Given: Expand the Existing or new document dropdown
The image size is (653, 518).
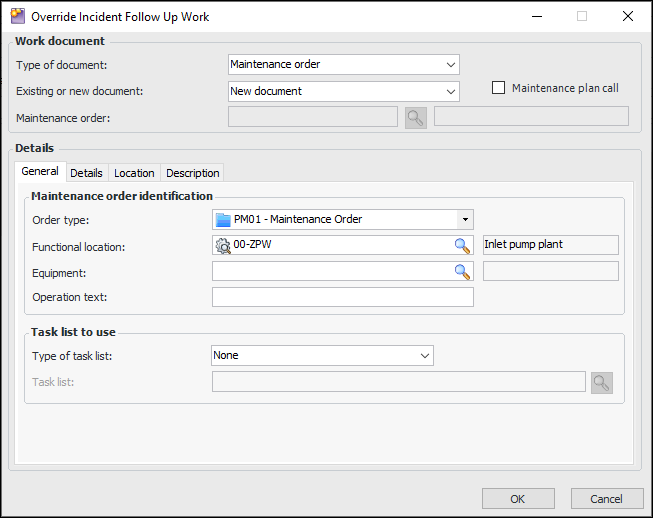Looking at the screenshot, I should (x=450, y=91).
